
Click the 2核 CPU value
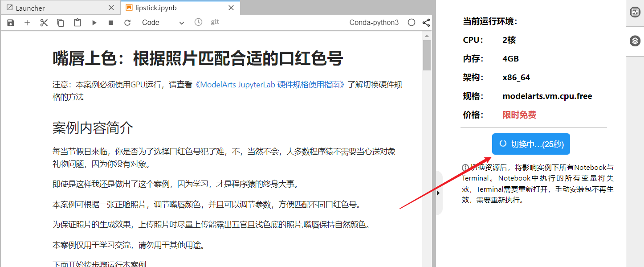[509, 40]
